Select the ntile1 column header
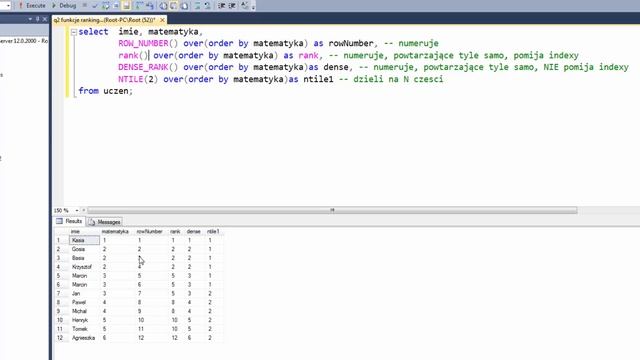Viewport: 640px width, 360px height. click(x=213, y=231)
